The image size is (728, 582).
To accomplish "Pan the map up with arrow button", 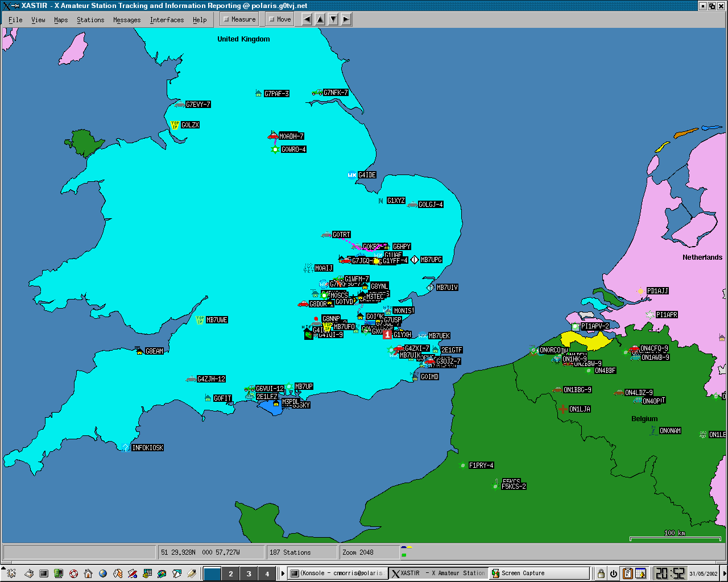I will 320,19.
